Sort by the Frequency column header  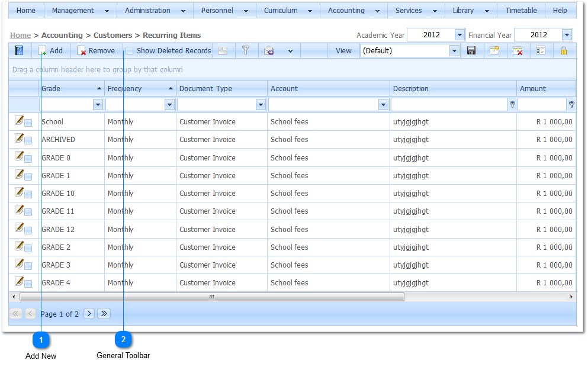[x=140, y=88]
